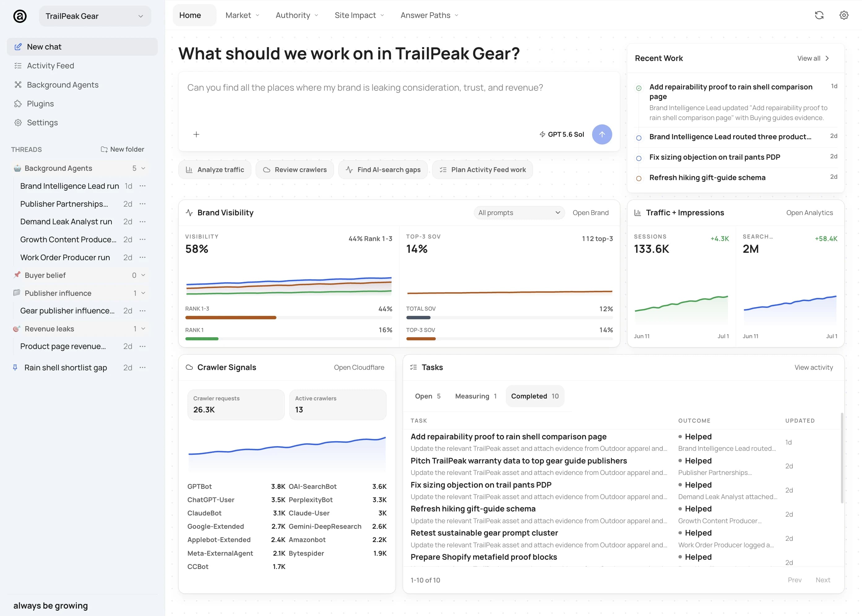Click status circle of Refresh hiking gift-guide schema
The width and height of the screenshot is (862, 616).
click(x=639, y=178)
